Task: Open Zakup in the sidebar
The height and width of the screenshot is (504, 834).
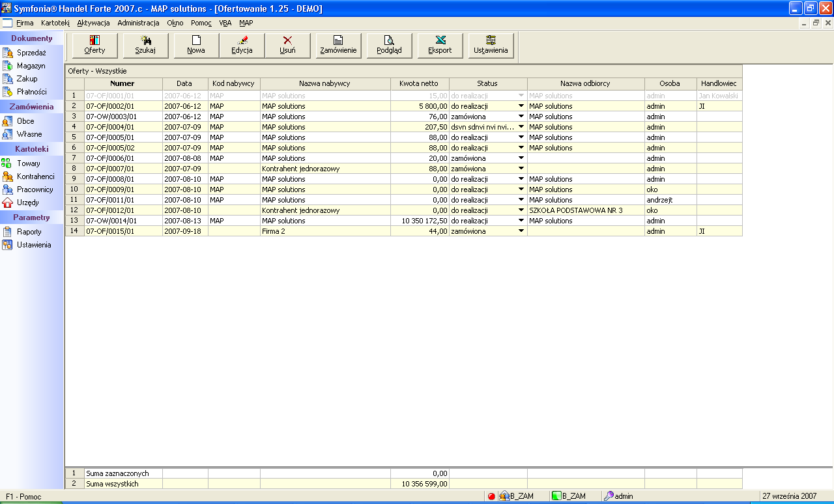Action: (20, 79)
